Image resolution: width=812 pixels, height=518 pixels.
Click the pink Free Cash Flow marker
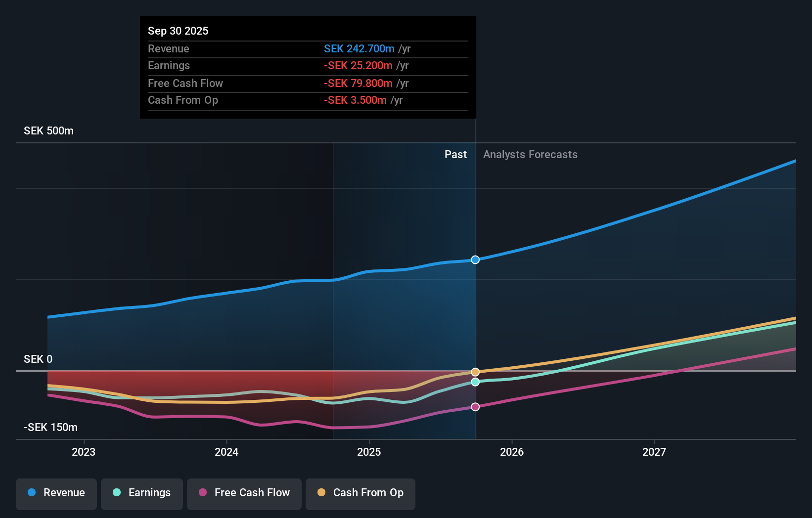[x=475, y=406]
